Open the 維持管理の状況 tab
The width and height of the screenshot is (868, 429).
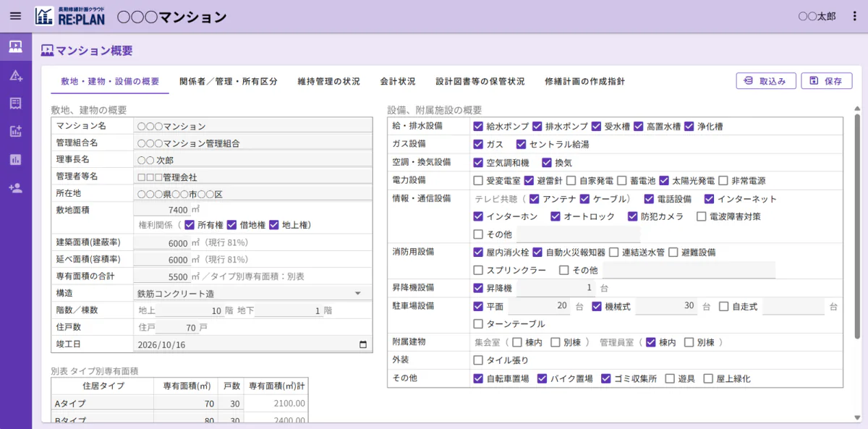328,82
